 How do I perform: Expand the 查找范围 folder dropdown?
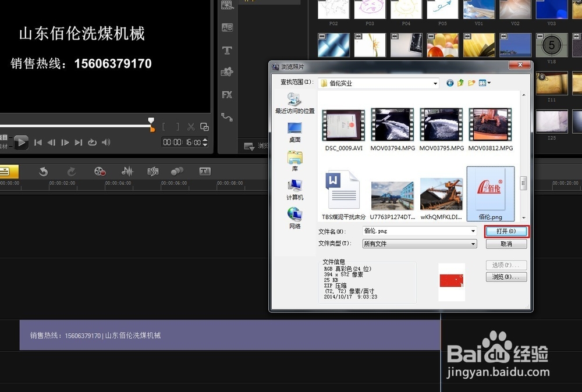[435, 83]
